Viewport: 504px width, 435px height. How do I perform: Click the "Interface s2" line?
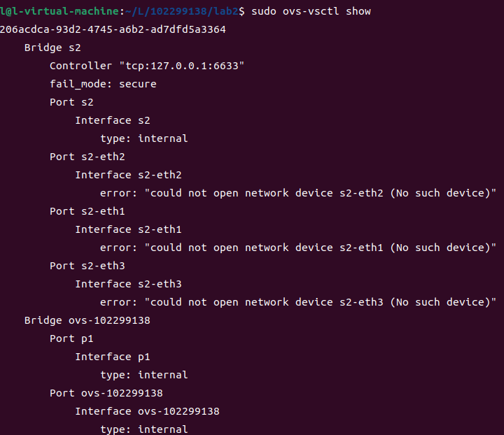[x=113, y=120]
